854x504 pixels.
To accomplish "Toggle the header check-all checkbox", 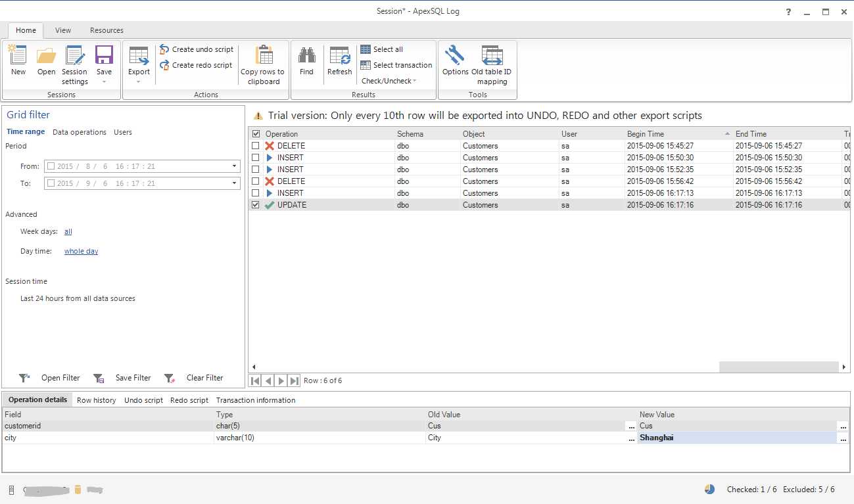I will coord(256,134).
